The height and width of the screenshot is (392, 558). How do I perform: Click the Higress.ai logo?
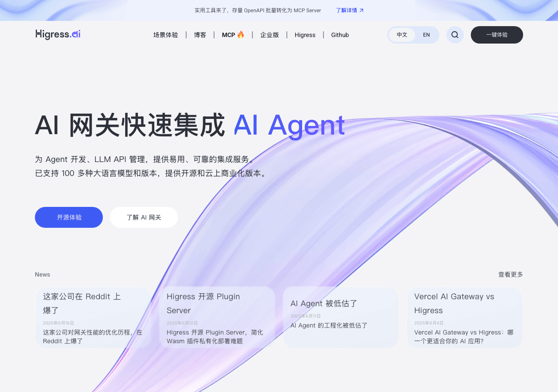(58, 34)
